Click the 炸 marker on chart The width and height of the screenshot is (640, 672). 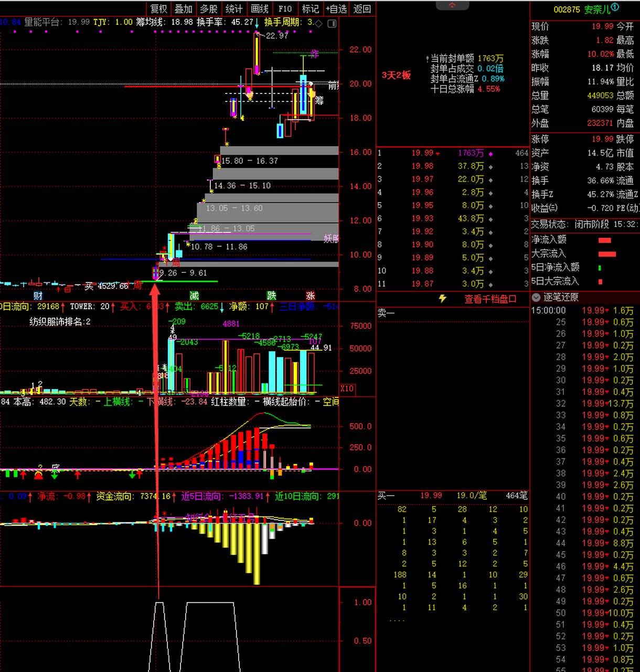315,54
